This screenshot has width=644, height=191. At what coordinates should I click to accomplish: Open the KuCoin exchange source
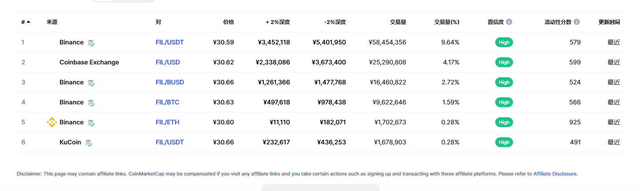coord(70,142)
